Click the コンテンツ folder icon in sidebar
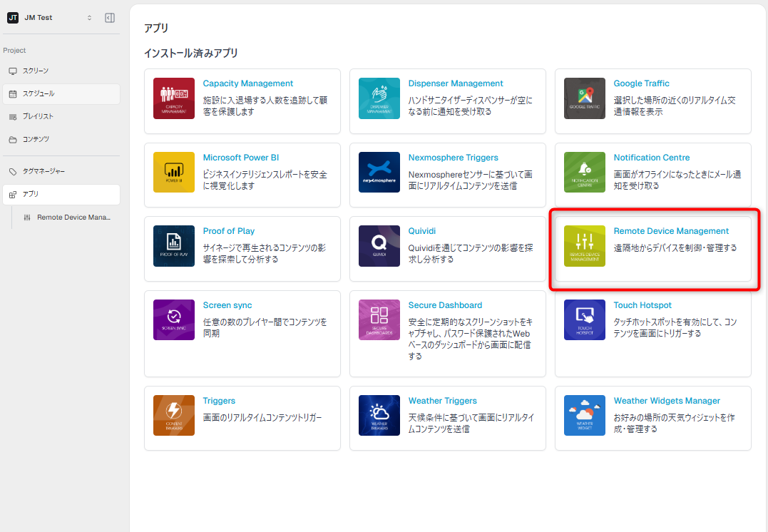 point(13,140)
